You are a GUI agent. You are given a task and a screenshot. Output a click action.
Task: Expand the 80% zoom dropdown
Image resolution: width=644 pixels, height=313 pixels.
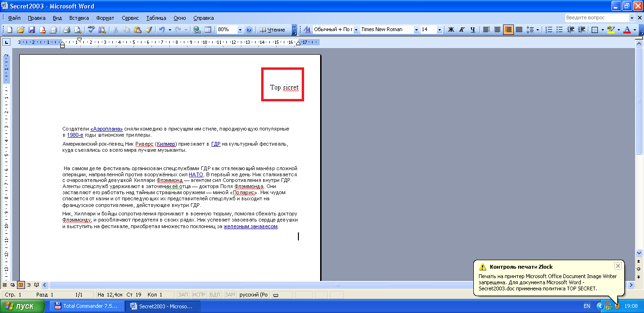tap(240, 30)
